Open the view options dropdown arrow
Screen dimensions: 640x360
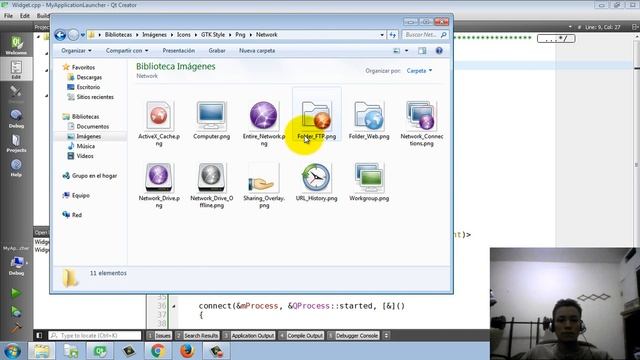tap(406, 51)
